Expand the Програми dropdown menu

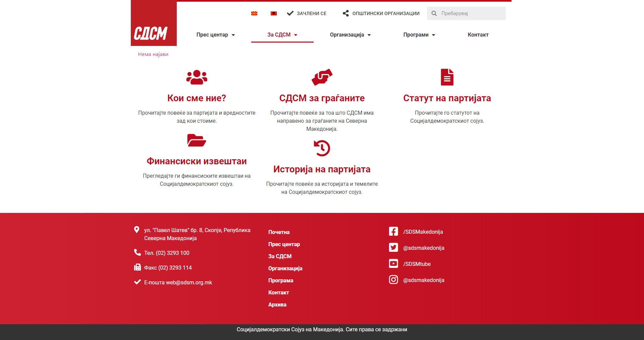click(419, 35)
